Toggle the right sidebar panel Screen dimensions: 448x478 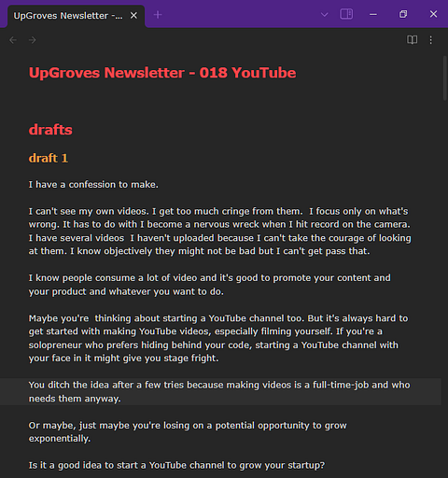tap(346, 14)
